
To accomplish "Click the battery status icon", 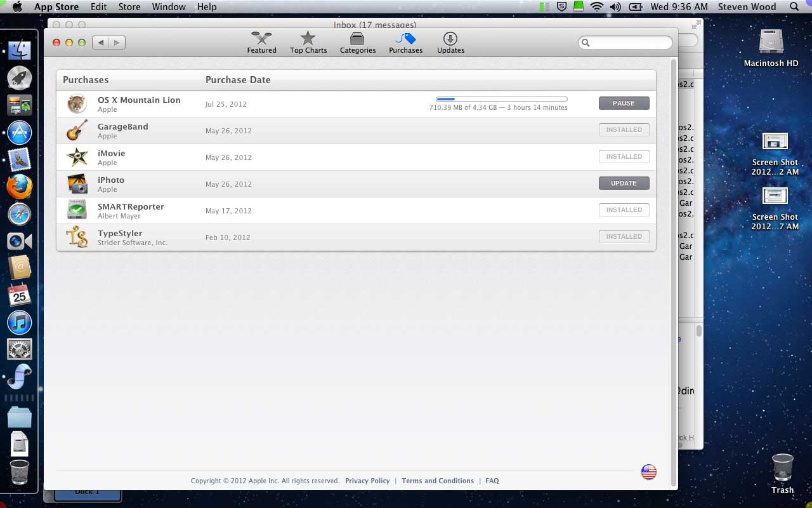I will pyautogui.click(x=635, y=7).
